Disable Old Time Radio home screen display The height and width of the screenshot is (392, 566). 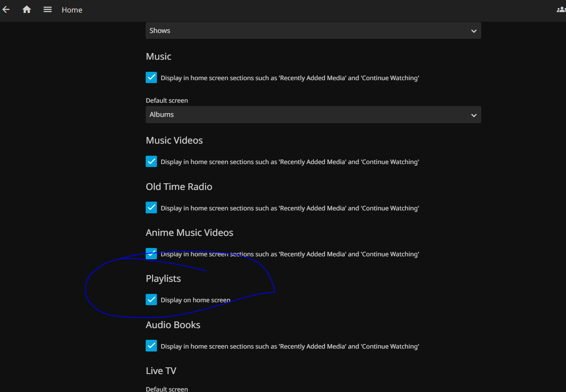[x=152, y=208]
